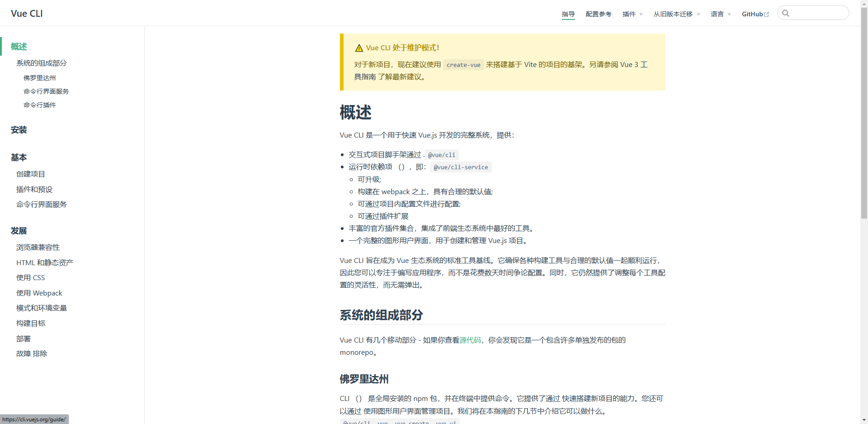Image resolution: width=868 pixels, height=424 pixels.
Task: Open 创建项目 in the sidebar
Action: tap(31, 174)
